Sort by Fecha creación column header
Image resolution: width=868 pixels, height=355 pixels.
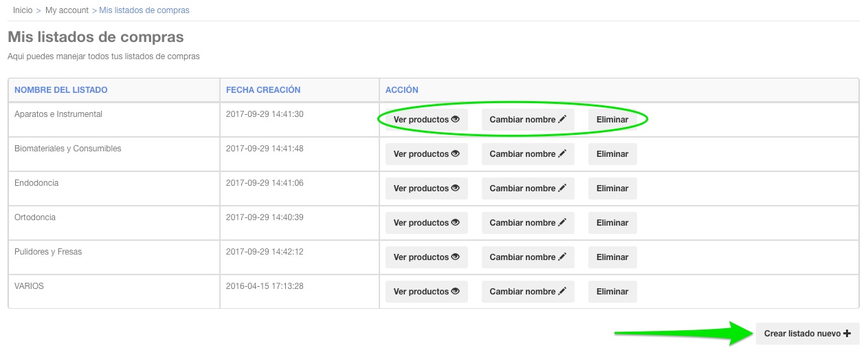coord(263,90)
